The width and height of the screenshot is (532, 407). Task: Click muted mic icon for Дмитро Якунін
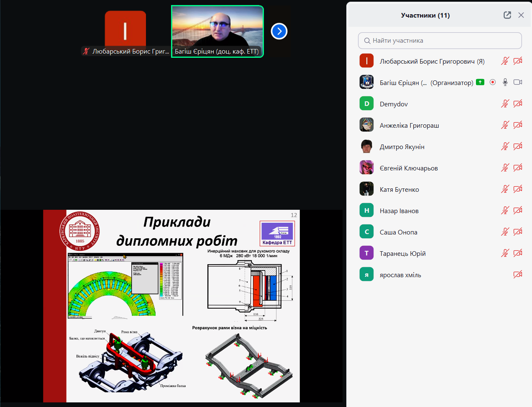tap(505, 146)
